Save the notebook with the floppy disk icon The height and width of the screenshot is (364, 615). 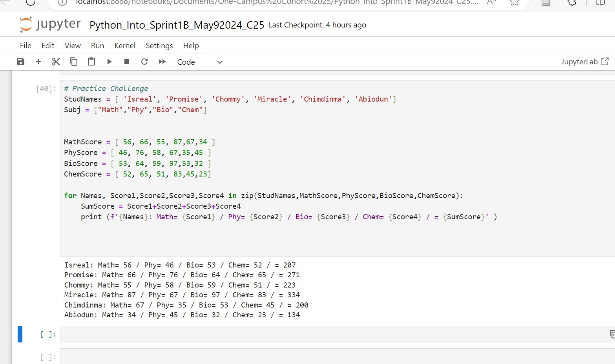21,62
